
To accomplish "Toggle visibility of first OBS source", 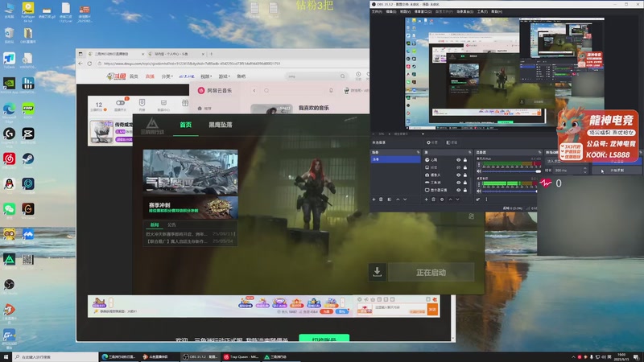I will [x=458, y=160].
